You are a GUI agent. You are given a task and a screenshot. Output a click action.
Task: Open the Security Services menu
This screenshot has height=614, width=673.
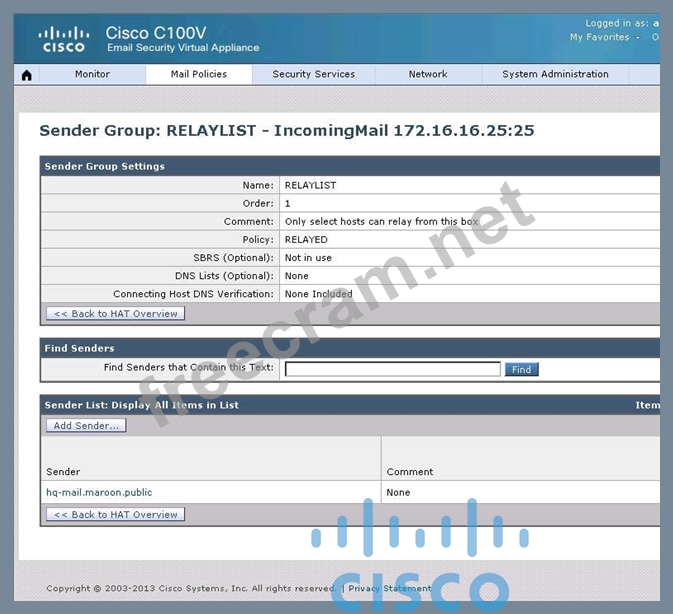[x=313, y=74]
